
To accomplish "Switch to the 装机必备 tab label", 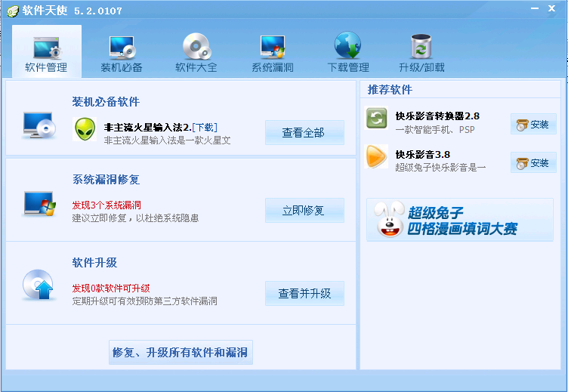I will (x=122, y=67).
